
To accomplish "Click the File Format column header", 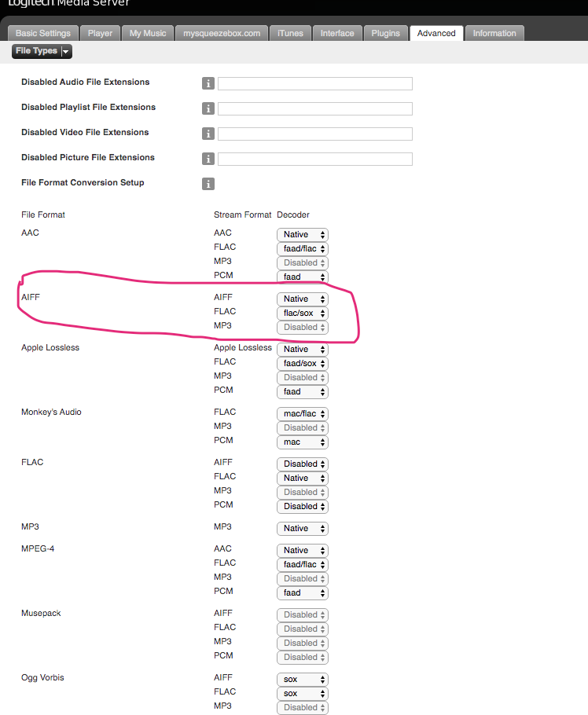I will coord(43,214).
